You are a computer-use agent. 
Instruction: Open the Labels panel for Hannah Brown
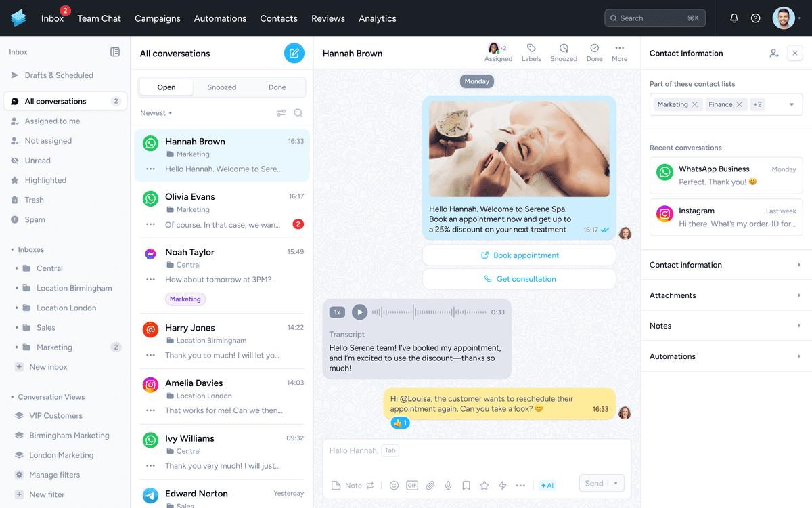[x=531, y=52]
